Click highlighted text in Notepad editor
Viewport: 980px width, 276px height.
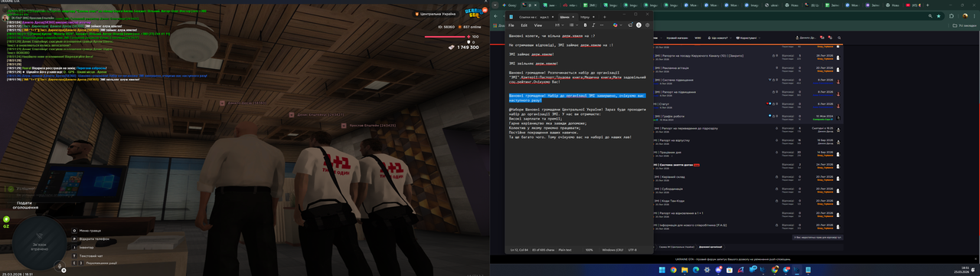[577, 97]
